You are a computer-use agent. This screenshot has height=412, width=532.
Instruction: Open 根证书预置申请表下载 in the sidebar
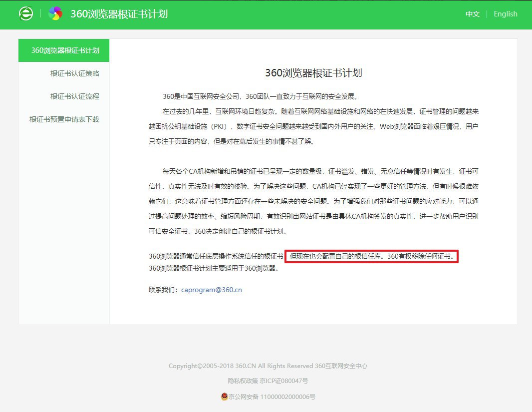(64, 119)
